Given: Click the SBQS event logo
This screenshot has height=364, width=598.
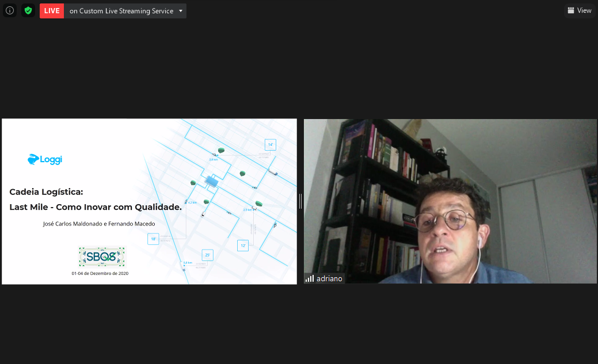Looking at the screenshot, I should point(101,257).
